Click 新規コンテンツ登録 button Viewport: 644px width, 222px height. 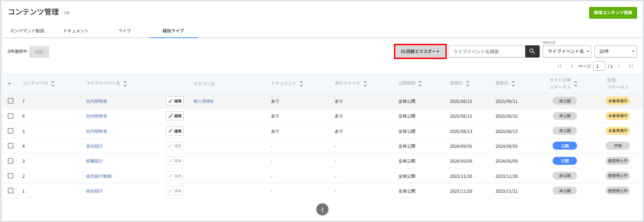pyautogui.click(x=613, y=13)
